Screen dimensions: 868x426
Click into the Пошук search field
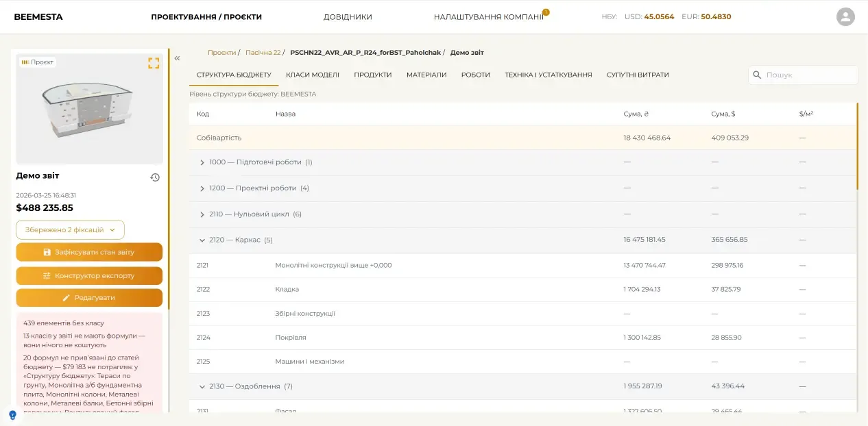(803, 75)
